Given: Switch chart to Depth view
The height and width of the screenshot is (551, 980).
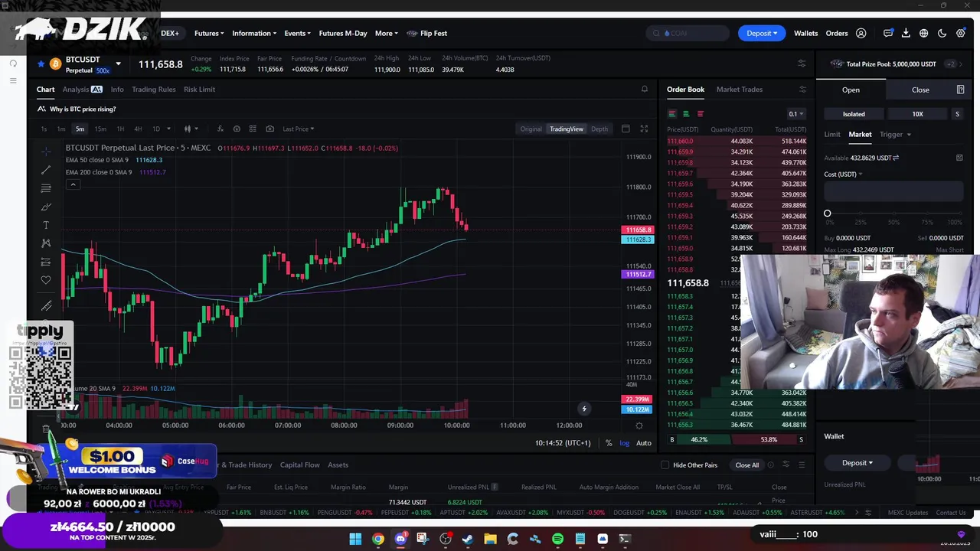Looking at the screenshot, I should pyautogui.click(x=599, y=129).
